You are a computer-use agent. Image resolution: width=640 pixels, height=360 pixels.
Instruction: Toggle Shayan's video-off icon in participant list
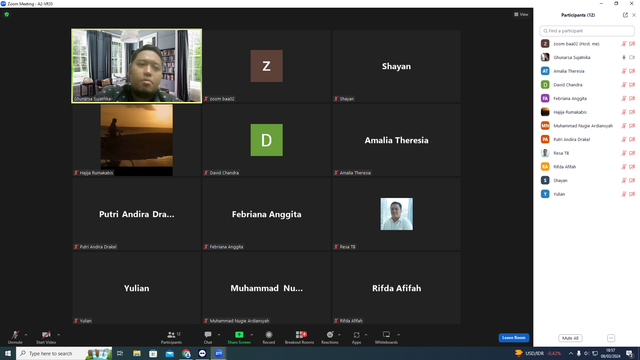(632, 180)
